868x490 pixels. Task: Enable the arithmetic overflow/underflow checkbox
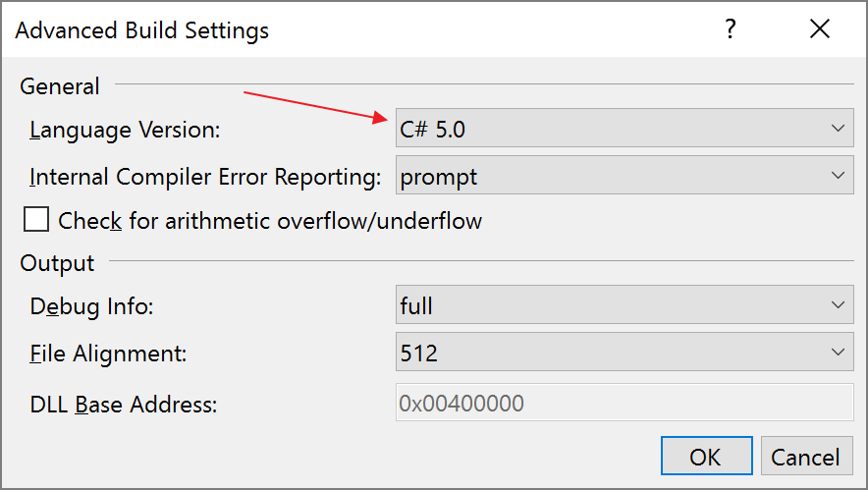click(x=36, y=220)
